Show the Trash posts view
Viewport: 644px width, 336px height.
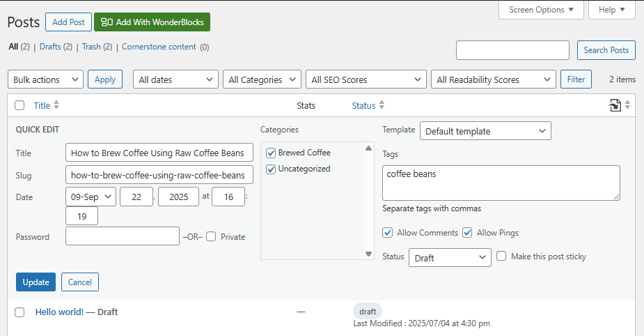[91, 47]
